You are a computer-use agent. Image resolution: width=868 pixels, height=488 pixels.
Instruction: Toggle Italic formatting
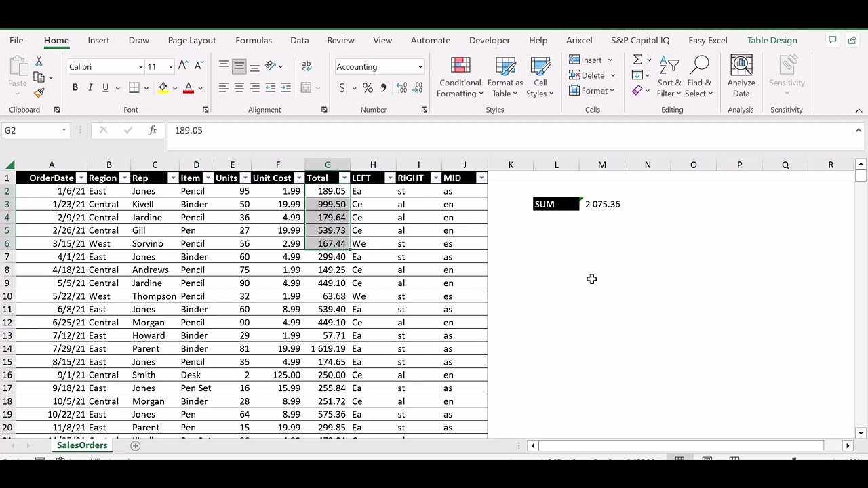(x=90, y=87)
